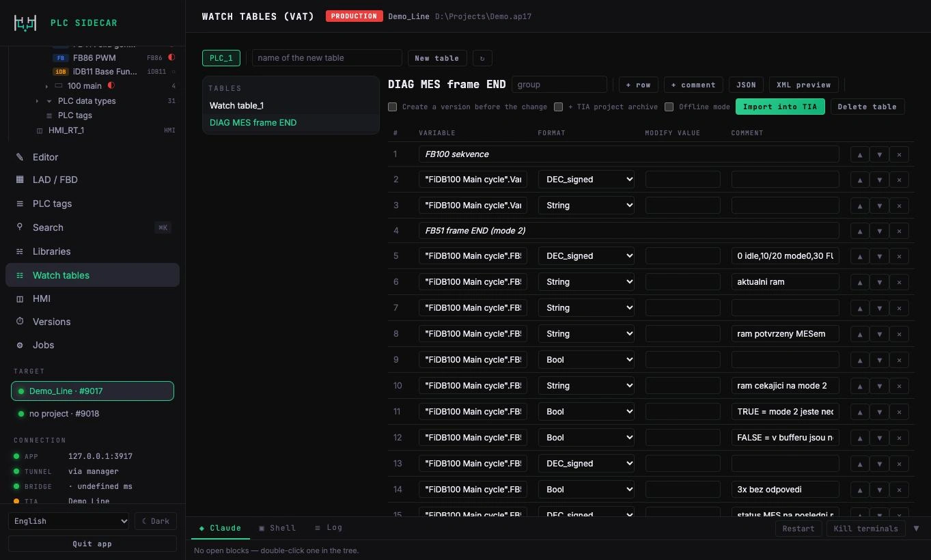Viewport: 931px width, 560px height.
Task: Collapse the terminal panel with the triangle icon
Action: click(x=916, y=528)
